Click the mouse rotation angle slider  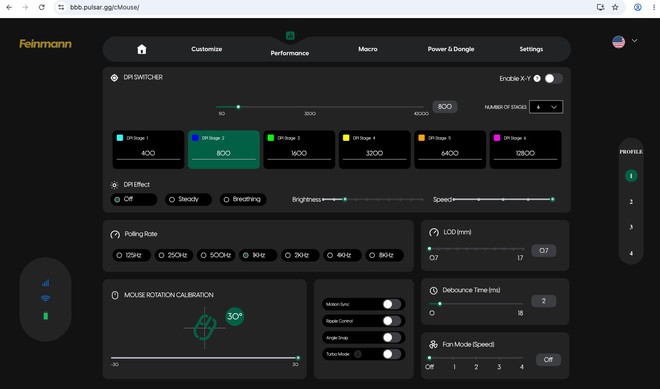point(205,358)
